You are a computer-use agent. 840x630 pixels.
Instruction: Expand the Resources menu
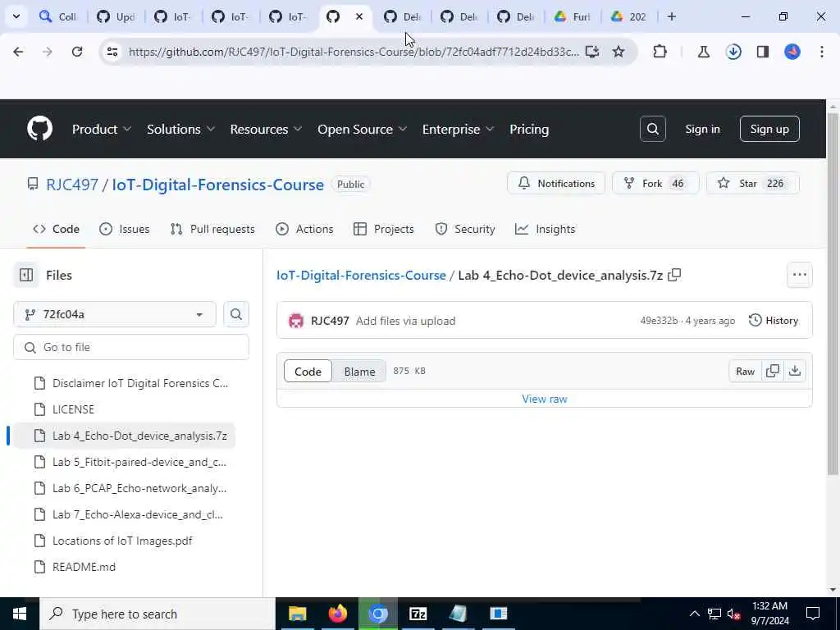[x=266, y=129]
